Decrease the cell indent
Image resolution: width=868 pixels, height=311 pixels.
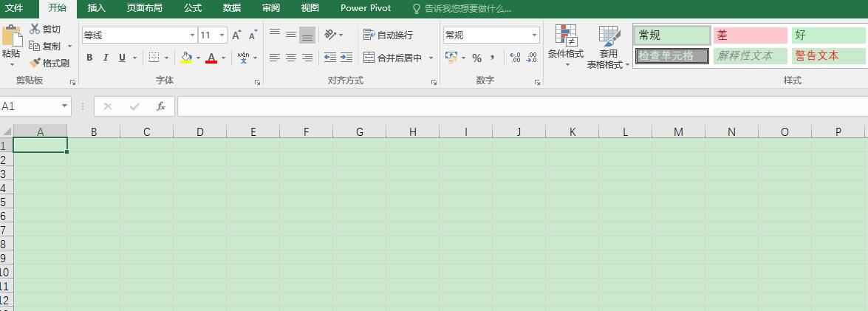[x=330, y=58]
